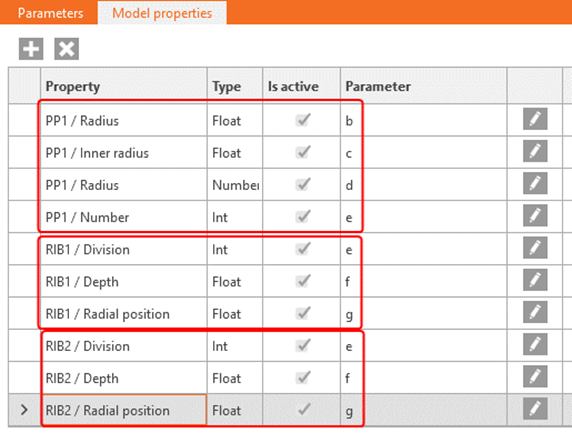Toggle Is active for PP1 / Number
572x433 pixels.
(303, 216)
